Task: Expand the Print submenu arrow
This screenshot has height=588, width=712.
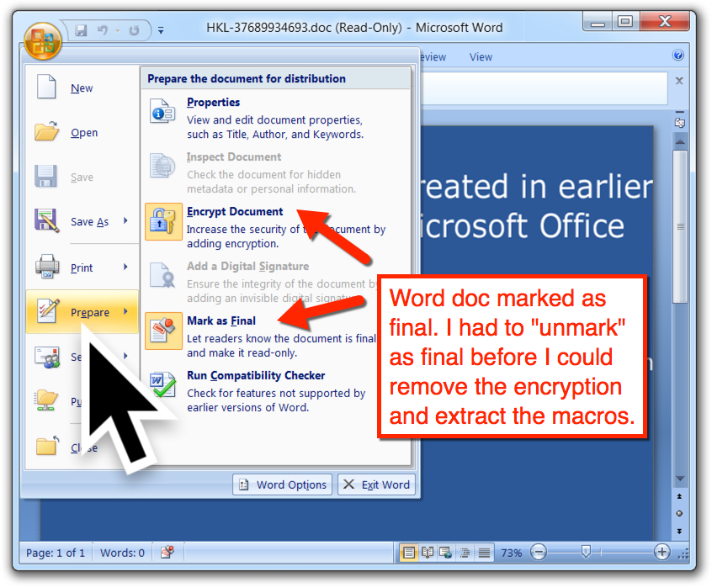Action: pyautogui.click(x=125, y=268)
